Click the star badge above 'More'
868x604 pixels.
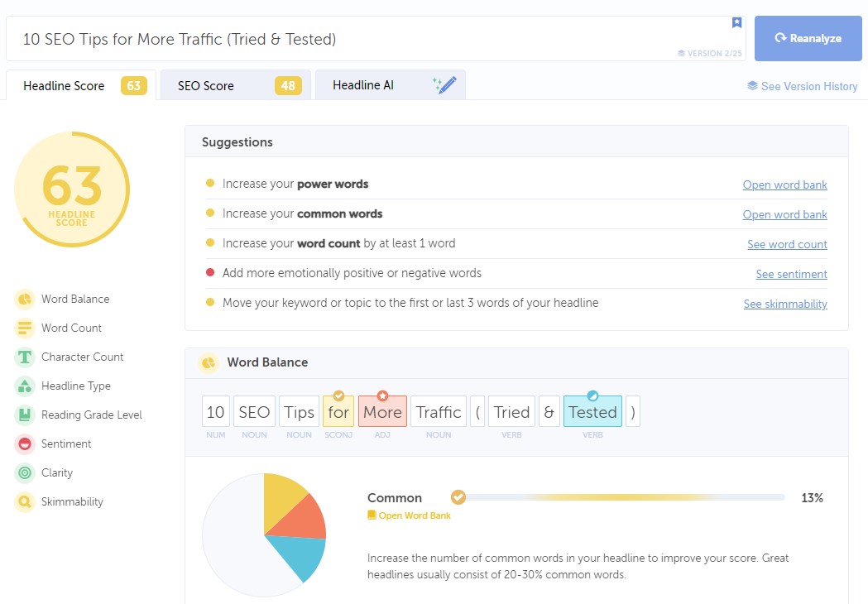pos(382,395)
